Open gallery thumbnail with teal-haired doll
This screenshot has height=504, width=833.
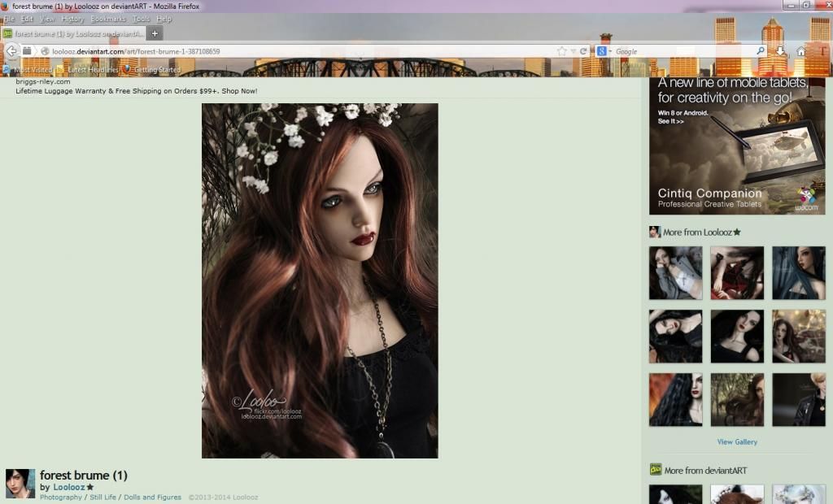click(x=799, y=273)
